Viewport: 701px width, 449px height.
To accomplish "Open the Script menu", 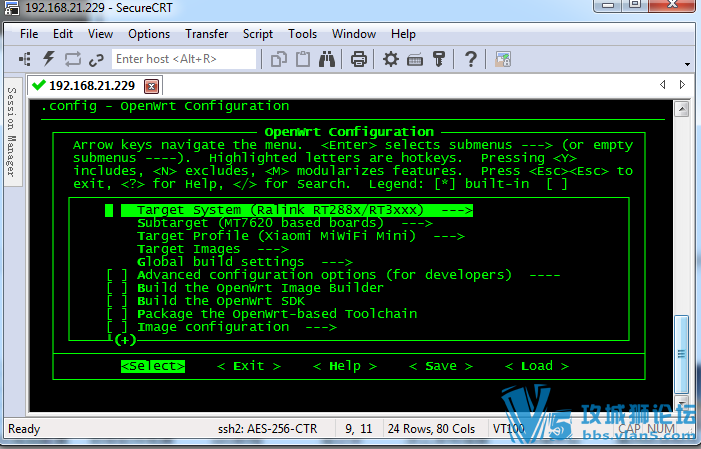I will pos(258,34).
